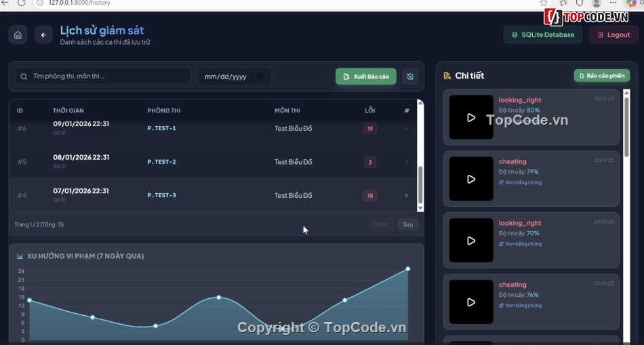The image size is (644, 345).
Task: Open Xem bằng chứng link for cheating 79%
Action: [521, 182]
